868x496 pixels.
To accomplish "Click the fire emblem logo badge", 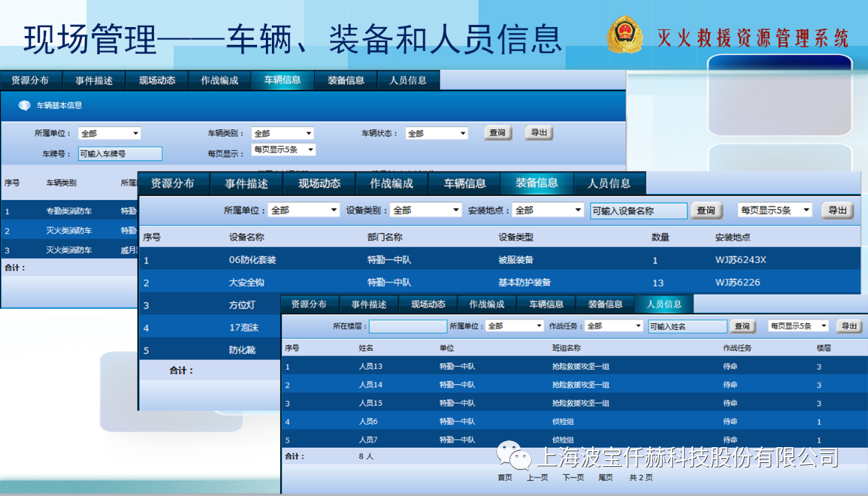I will coord(625,35).
